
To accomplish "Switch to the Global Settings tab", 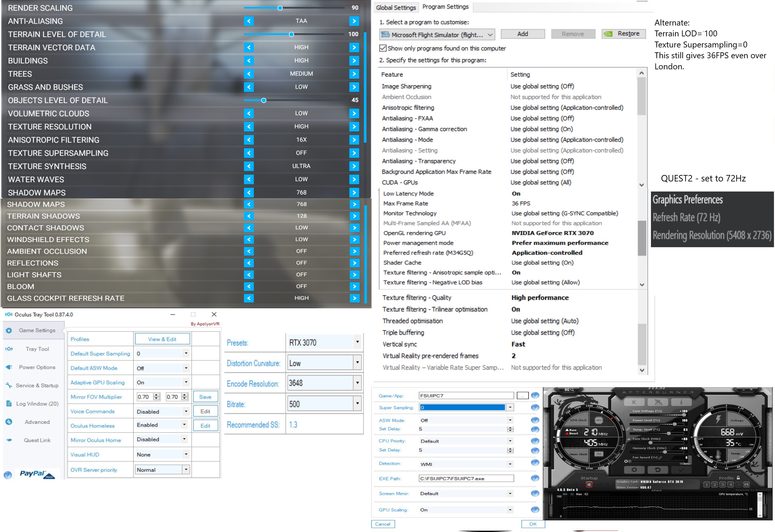I will 396,7.
